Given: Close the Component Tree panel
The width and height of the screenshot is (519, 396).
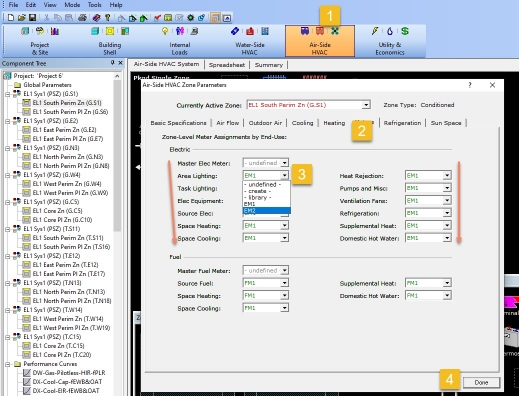Looking at the screenshot, I should pos(121,63).
